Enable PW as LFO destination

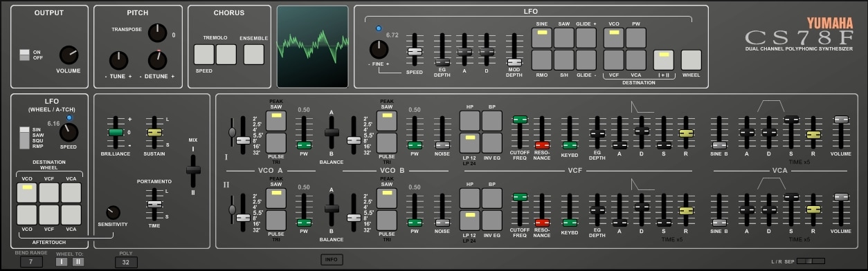click(x=636, y=37)
